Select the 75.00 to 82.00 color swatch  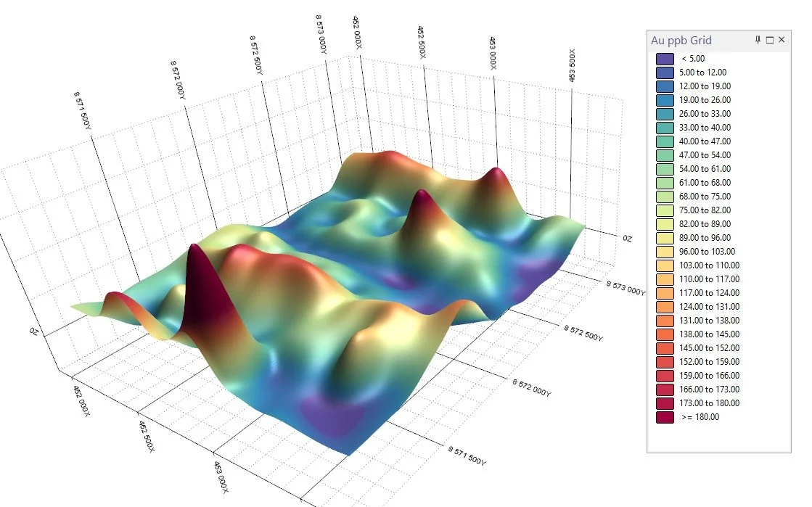pos(665,210)
